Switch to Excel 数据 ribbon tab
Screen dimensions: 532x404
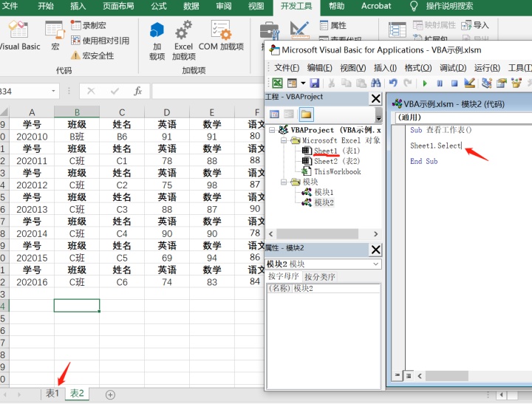[191, 6]
